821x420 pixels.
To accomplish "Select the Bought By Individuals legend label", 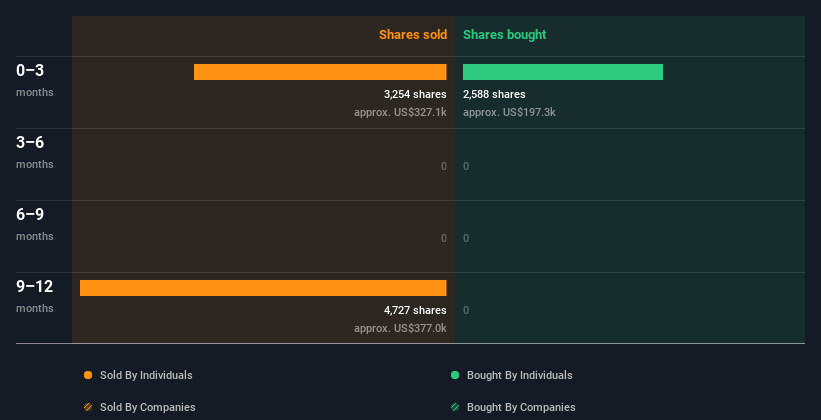I will coord(519,375).
